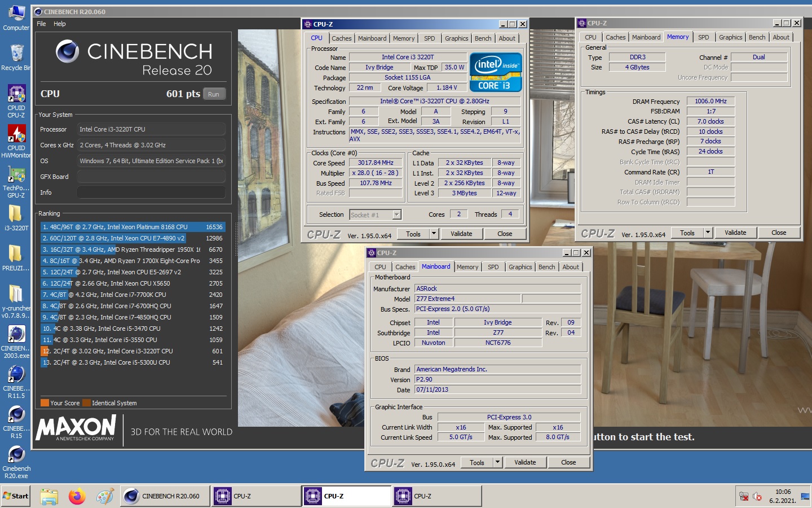Image resolution: width=812 pixels, height=508 pixels.
Task: Click the Start button
Action: pos(16,496)
